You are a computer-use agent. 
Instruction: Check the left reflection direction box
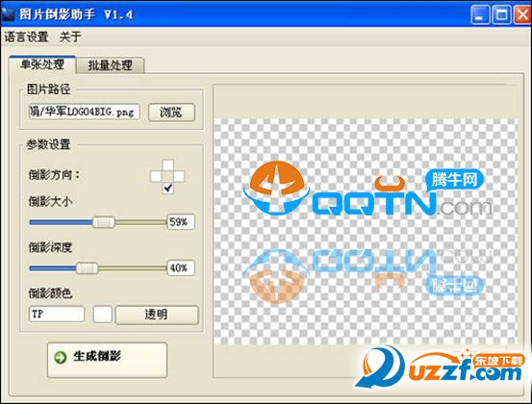pyautogui.click(x=156, y=176)
